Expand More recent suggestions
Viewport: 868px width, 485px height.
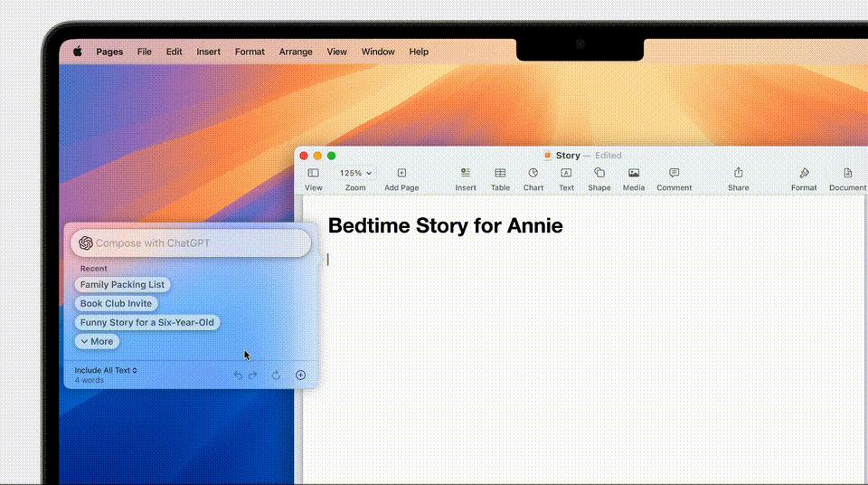pos(97,341)
